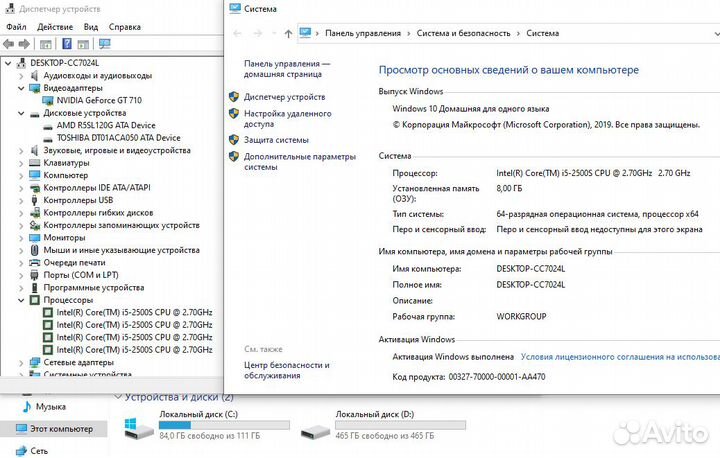Open Панель управления — домашняя страница link
Screen dimensions: 720x458
coord(287,69)
